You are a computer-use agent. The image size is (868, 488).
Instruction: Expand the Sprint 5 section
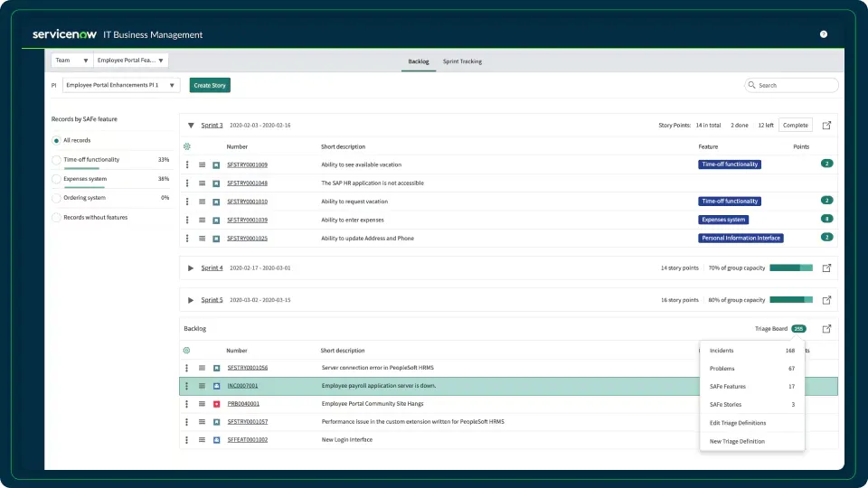tap(191, 300)
